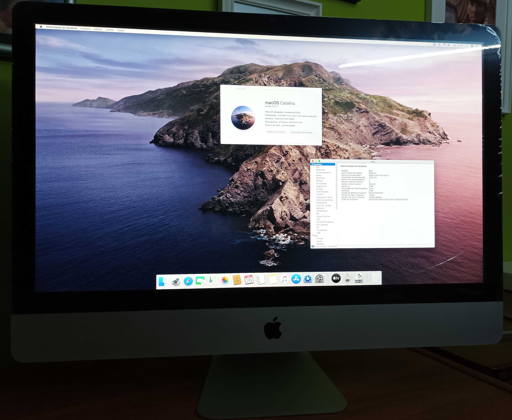Switch to Monitores tab in About window
The image size is (512, 420).
254,89
